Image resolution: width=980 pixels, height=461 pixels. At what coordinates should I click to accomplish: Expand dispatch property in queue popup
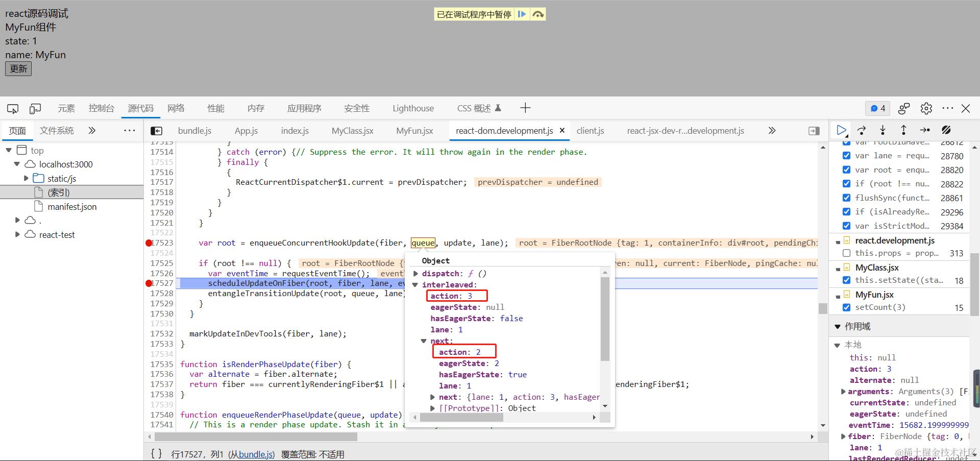[416, 274]
